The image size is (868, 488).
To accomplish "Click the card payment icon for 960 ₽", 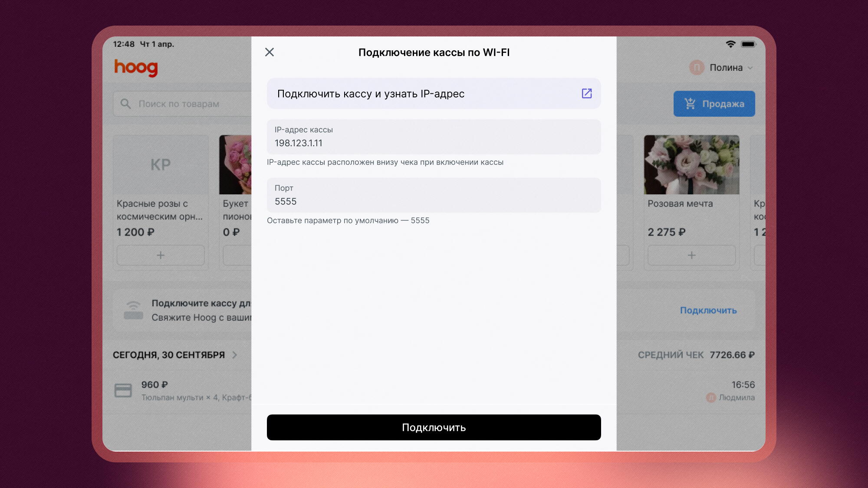I will (123, 390).
